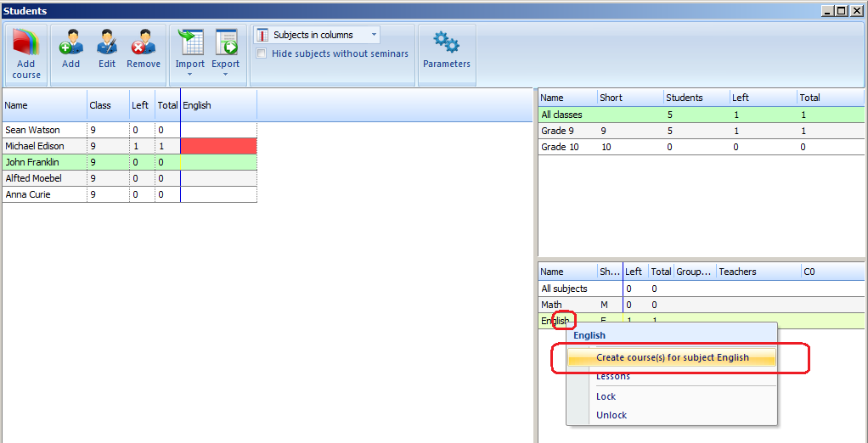
Task: Click the Remove student icon
Action: pyautogui.click(x=144, y=42)
